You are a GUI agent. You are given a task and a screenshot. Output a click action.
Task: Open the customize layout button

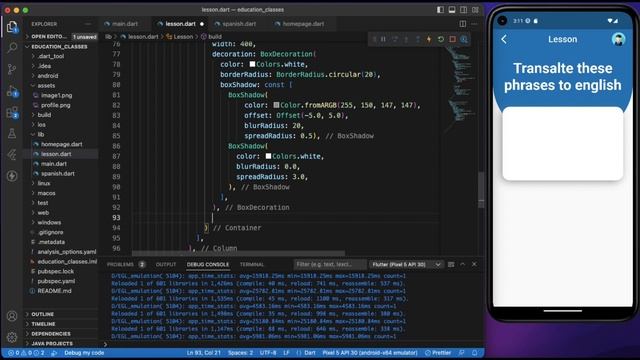tap(476, 9)
